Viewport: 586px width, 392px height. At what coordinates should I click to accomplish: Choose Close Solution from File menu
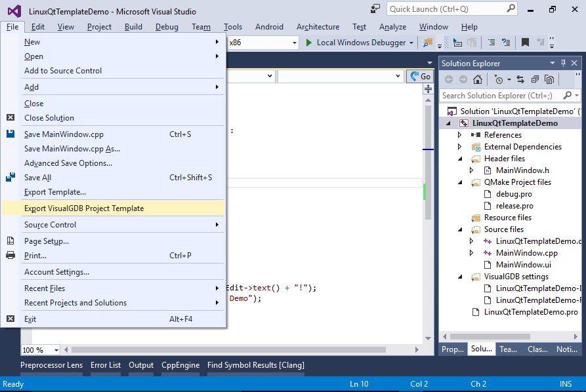tap(49, 118)
